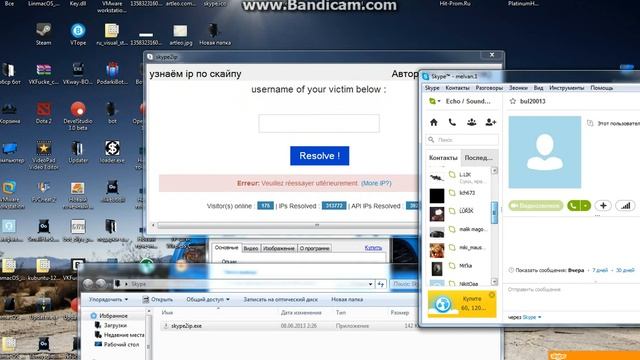Screen dimensions: 640x360
Task: Switch to Контакты tab in Skype
Action: pos(443,158)
